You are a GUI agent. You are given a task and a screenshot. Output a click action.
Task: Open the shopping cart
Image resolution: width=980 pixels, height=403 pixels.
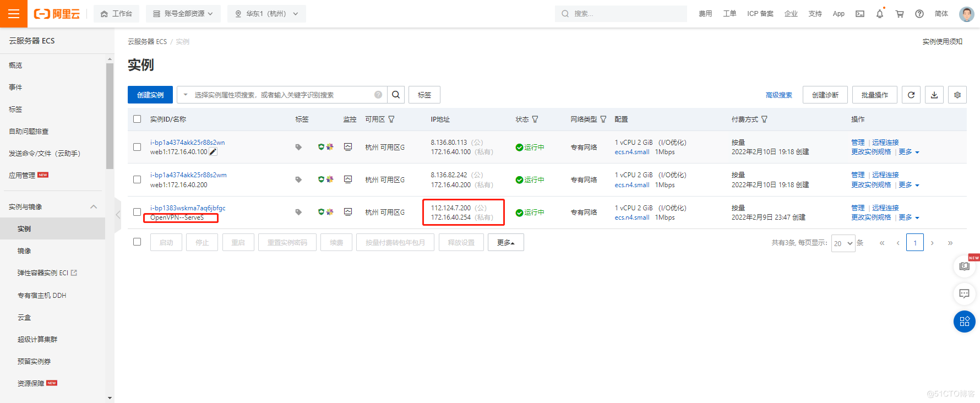click(x=900, y=14)
